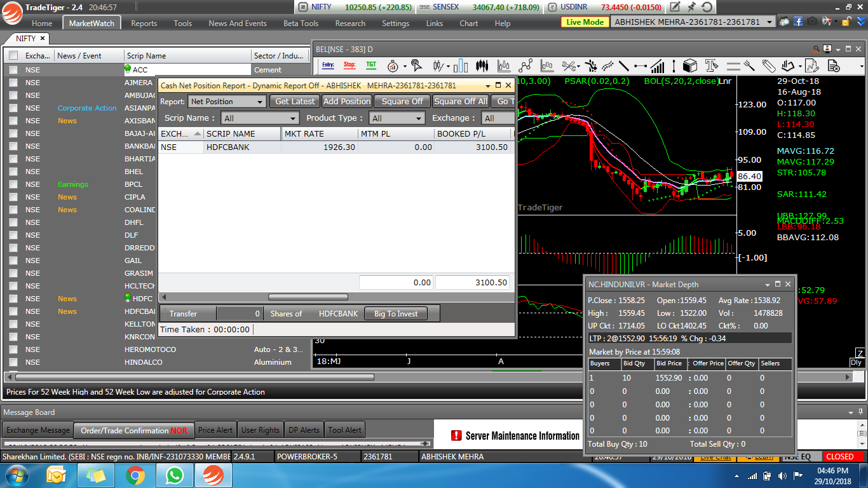Open the Product Type filter dropdown
Screen dimensions: 868x488
pos(397,118)
